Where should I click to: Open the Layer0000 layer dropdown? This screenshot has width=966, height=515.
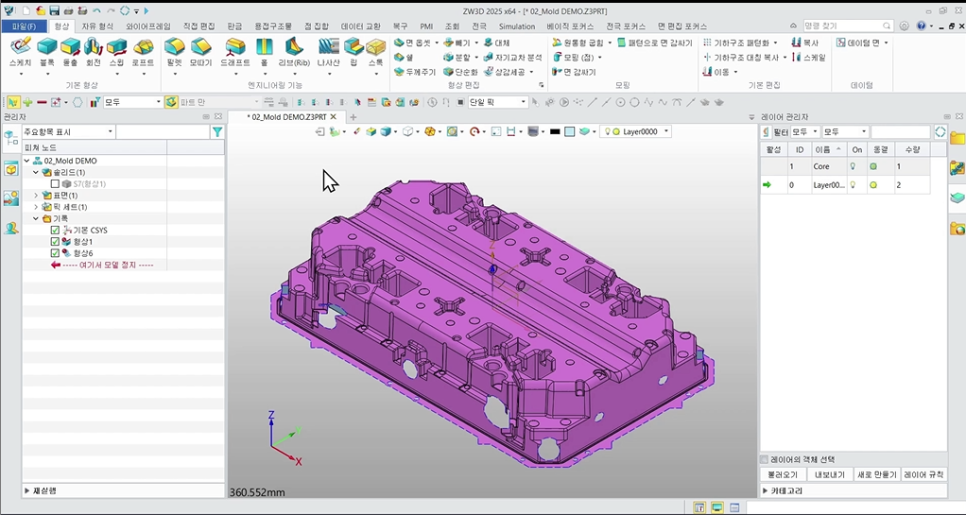tap(636, 131)
